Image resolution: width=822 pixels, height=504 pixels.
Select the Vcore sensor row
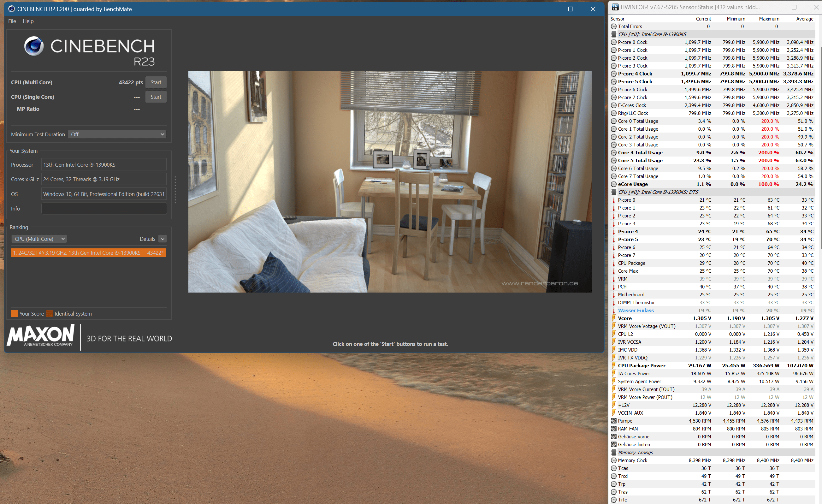click(x=712, y=318)
